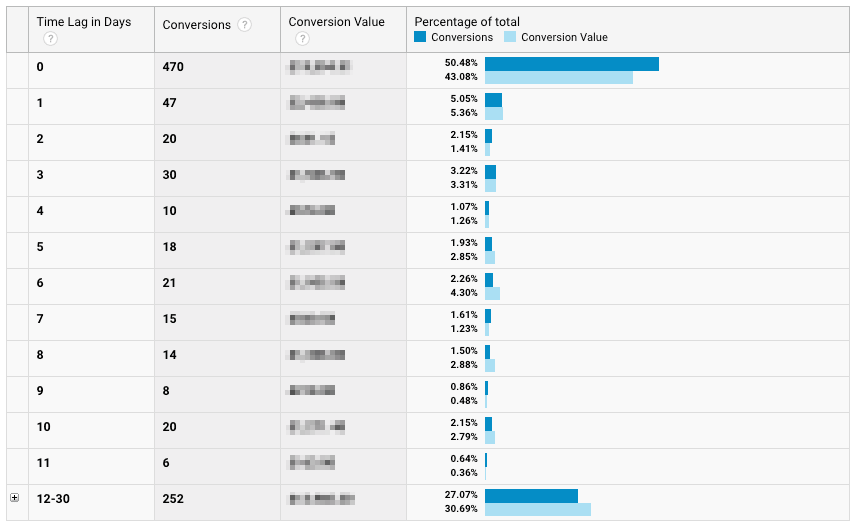Click help icon under Conversion Value header
The height and width of the screenshot is (528, 855).
[302, 39]
